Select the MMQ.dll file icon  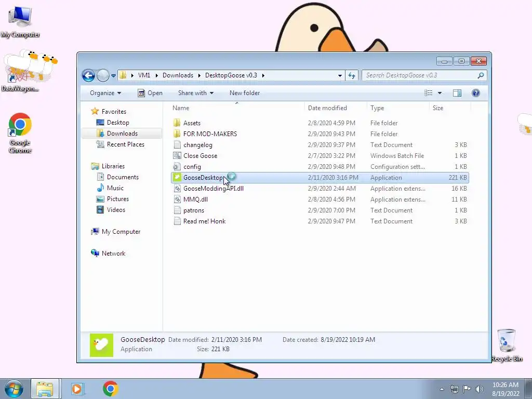point(177,199)
